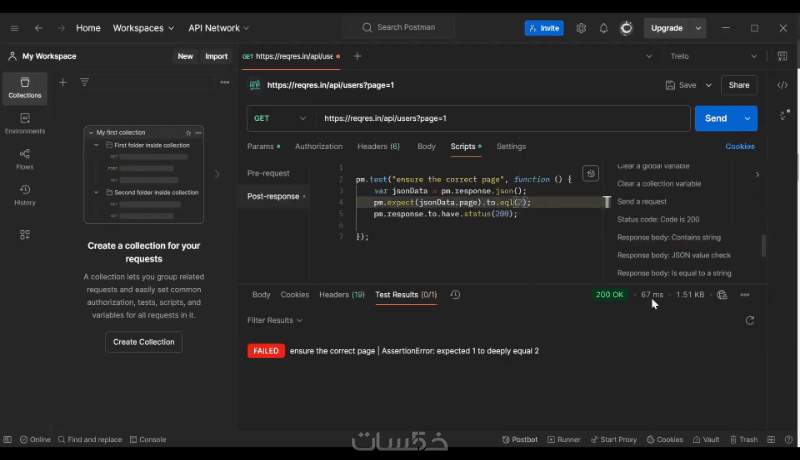Open Postbot in the status bar

point(520,440)
